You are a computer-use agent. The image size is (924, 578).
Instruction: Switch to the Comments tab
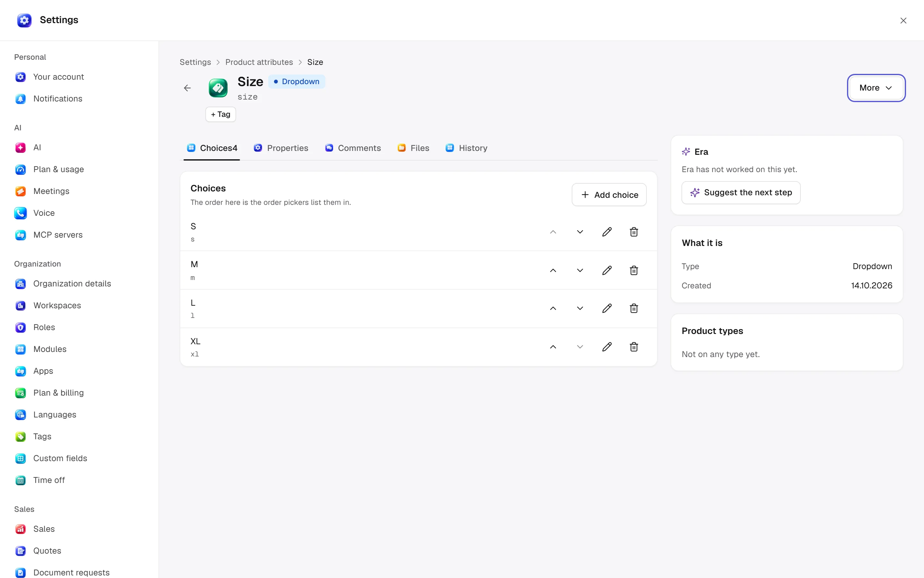(x=353, y=148)
